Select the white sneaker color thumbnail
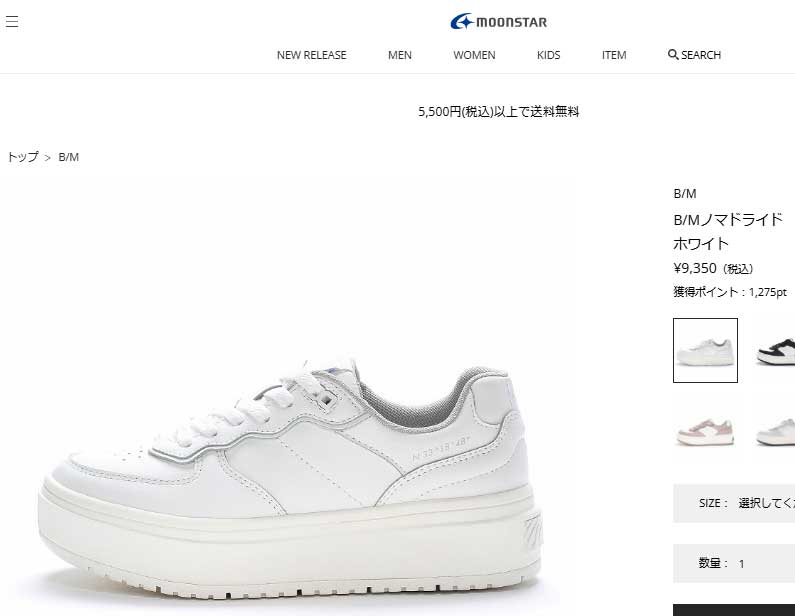Image resolution: width=795 pixels, height=616 pixels. (705, 350)
